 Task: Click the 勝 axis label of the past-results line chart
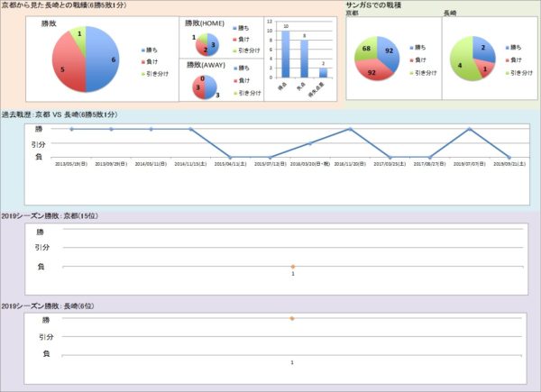pyautogui.click(x=39, y=129)
